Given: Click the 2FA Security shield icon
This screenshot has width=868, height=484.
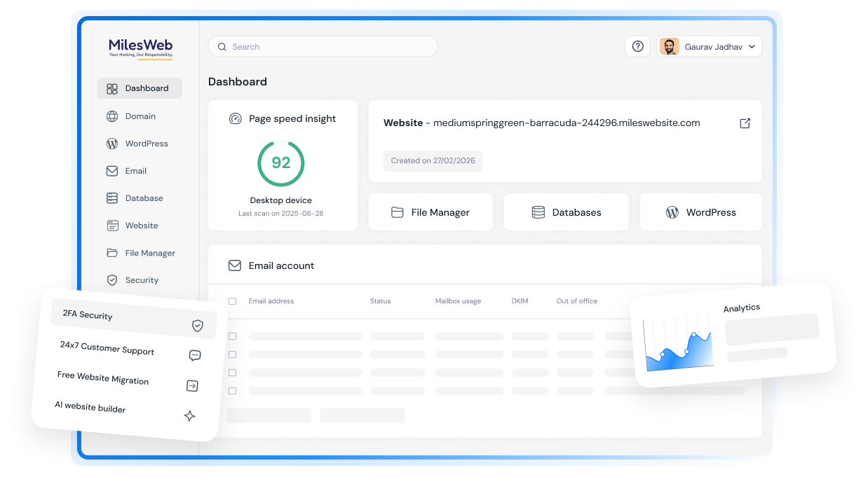Looking at the screenshot, I should coord(196,324).
